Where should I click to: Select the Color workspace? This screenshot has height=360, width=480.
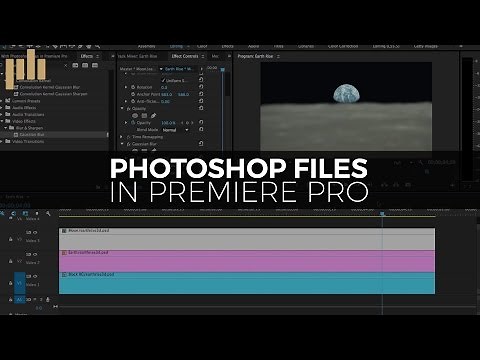[202, 46]
